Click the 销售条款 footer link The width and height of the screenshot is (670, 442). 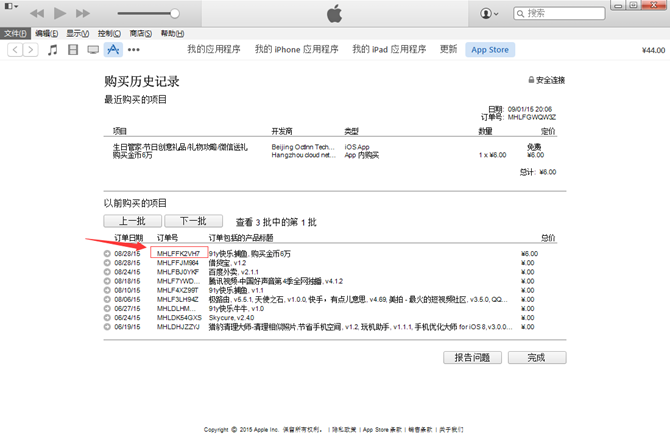(x=420, y=430)
